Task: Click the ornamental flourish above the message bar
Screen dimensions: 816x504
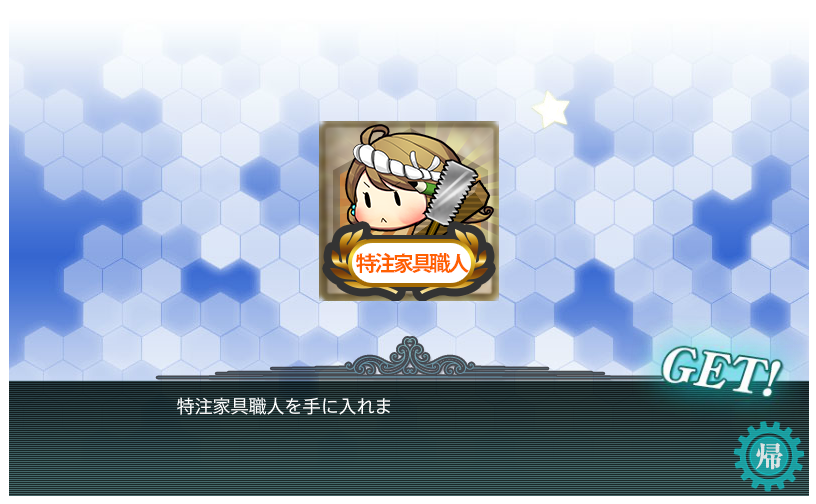Action: (x=410, y=358)
